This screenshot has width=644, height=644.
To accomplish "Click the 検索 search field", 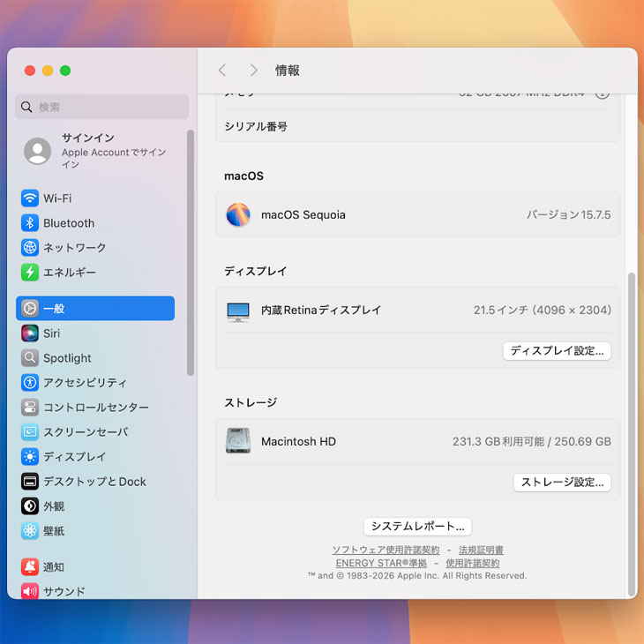I will (x=102, y=107).
